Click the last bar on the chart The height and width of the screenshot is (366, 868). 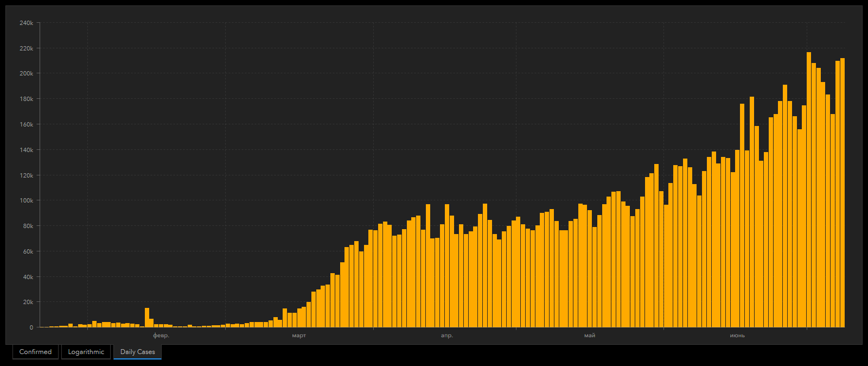pos(843,193)
